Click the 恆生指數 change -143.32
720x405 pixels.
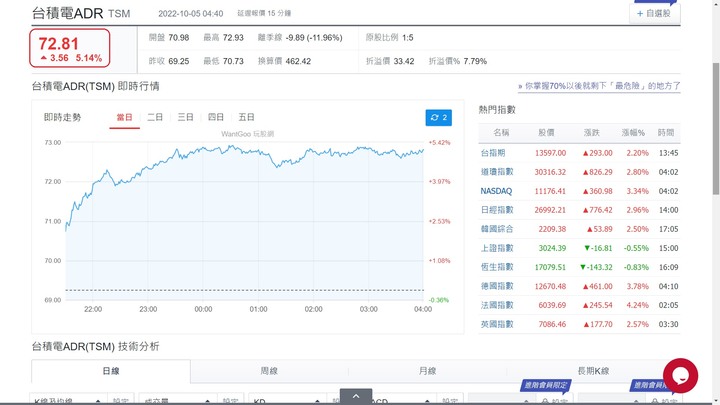(x=596, y=267)
